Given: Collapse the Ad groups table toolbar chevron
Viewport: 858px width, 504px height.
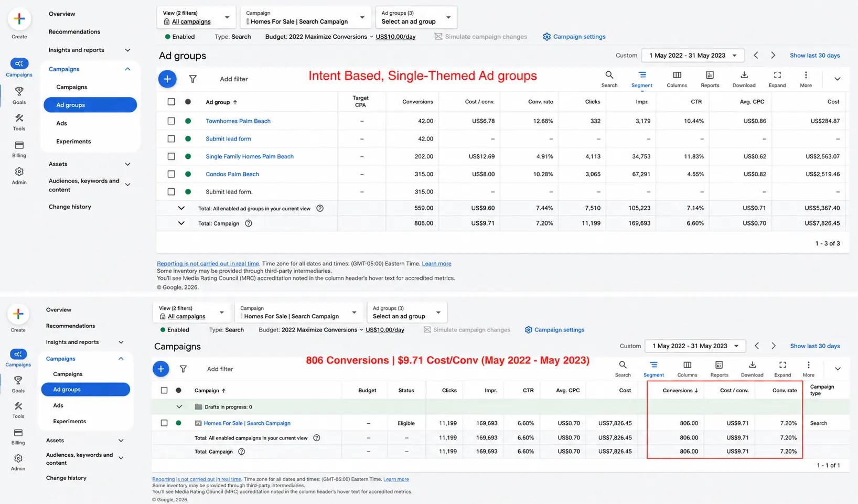Looking at the screenshot, I should click(837, 79).
